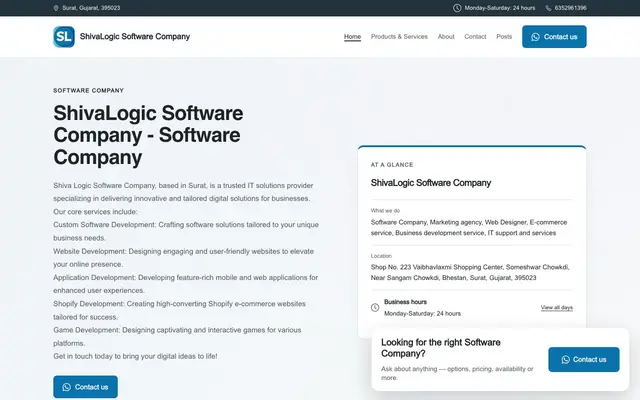Click the Surat, Gujarat, 395023 address text
The image size is (640, 400).
[x=91, y=8]
